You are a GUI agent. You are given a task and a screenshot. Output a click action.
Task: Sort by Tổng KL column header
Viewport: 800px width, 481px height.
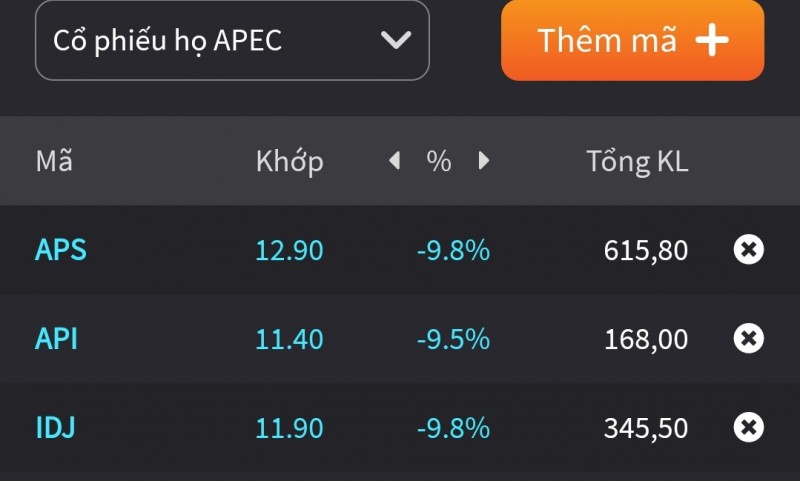click(637, 161)
